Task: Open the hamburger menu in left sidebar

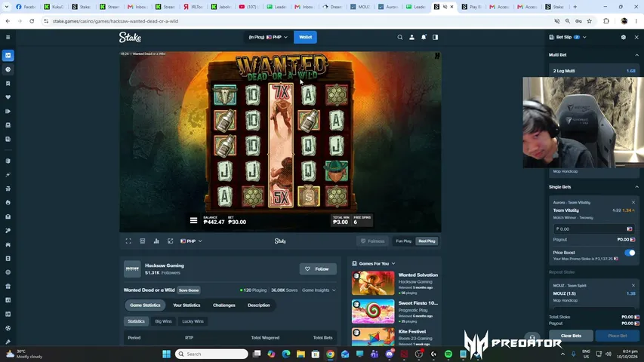Action: pos(8,38)
